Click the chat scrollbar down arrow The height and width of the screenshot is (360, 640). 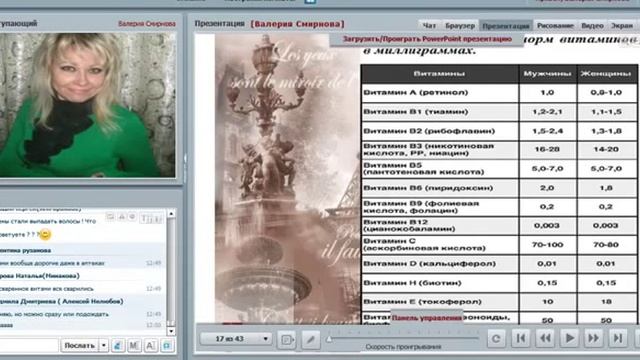171,331
